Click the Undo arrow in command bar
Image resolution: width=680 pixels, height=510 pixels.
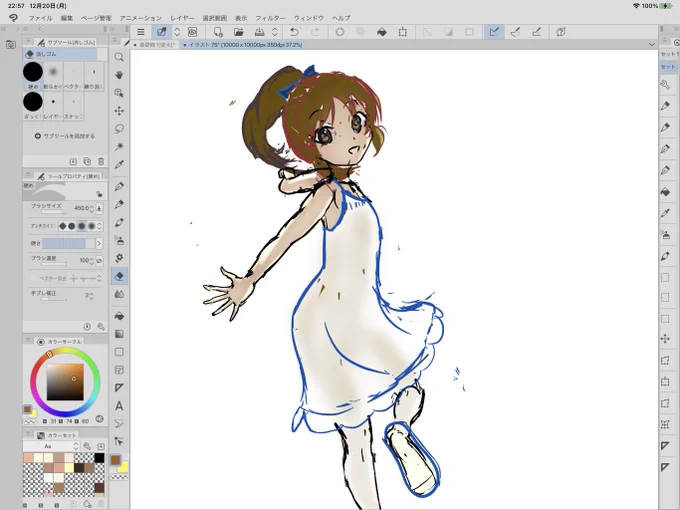click(294, 32)
